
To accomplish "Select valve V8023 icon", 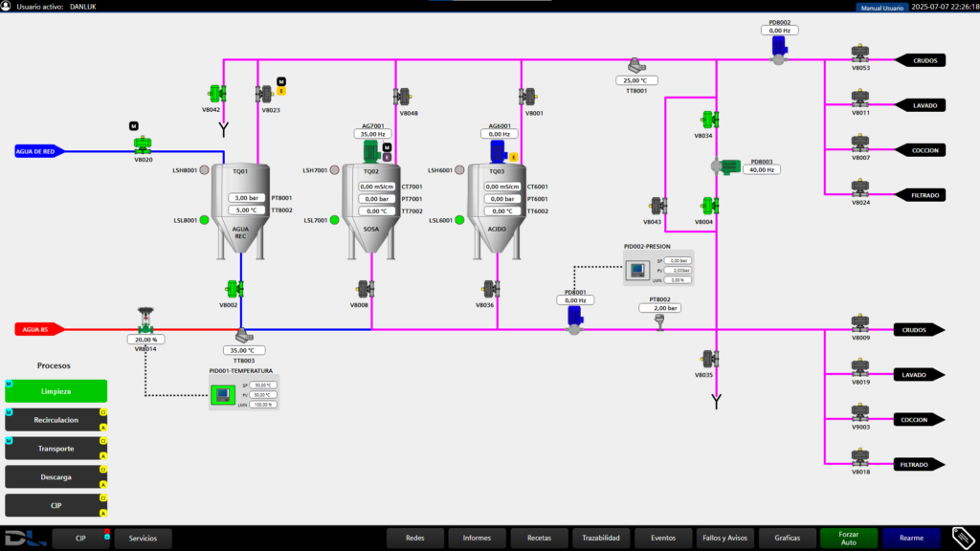I will 264,95.
